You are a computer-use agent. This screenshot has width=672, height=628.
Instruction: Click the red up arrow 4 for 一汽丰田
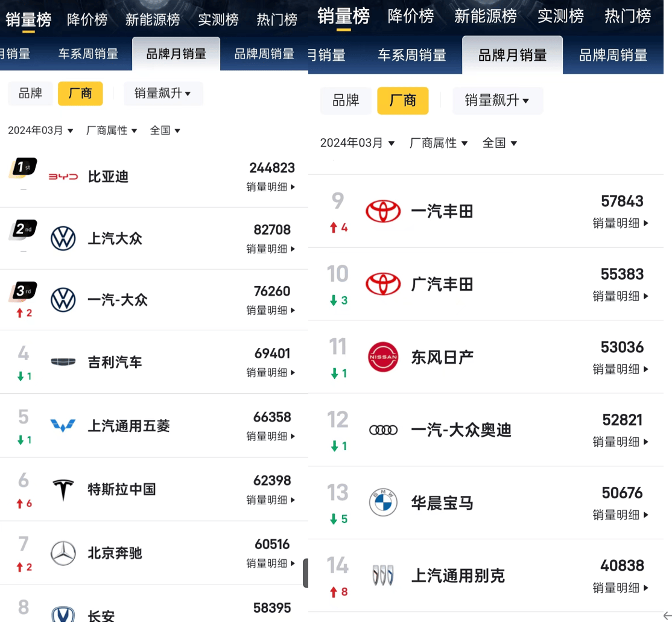pyautogui.click(x=339, y=227)
